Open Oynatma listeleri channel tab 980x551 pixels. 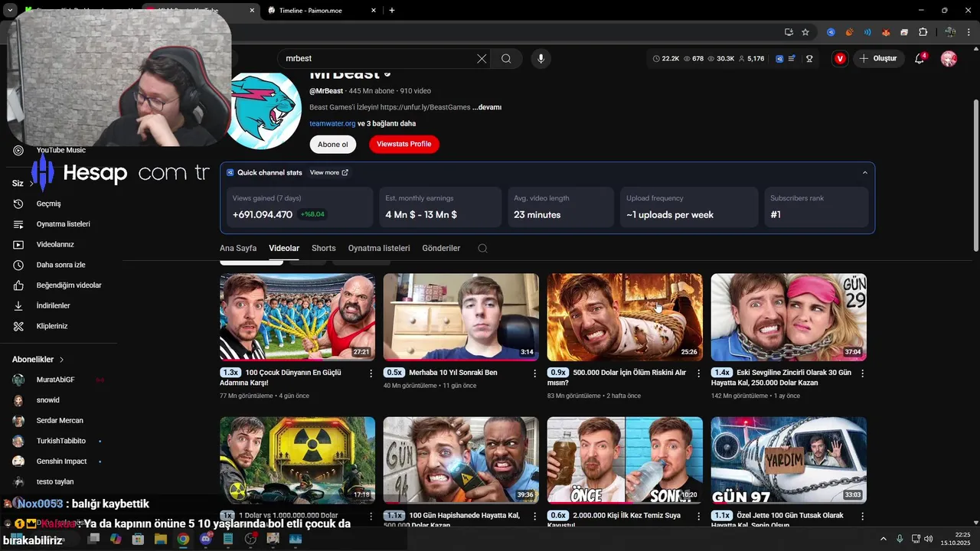pyautogui.click(x=379, y=248)
